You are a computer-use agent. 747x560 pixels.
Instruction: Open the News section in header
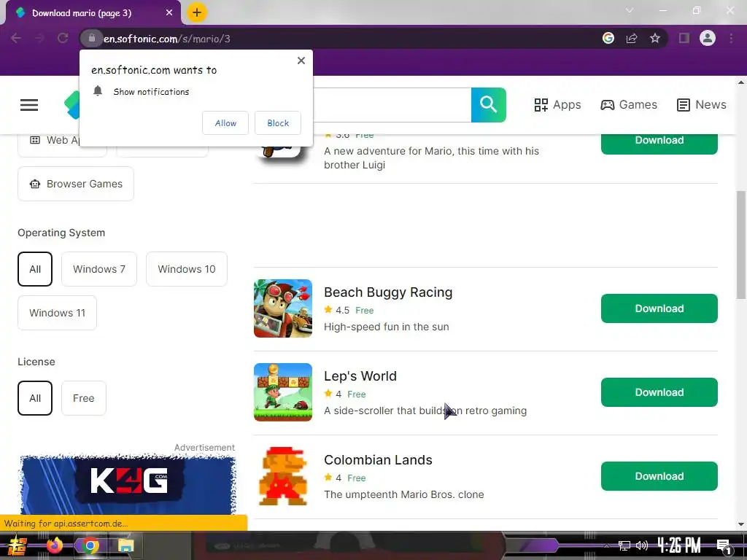click(702, 105)
